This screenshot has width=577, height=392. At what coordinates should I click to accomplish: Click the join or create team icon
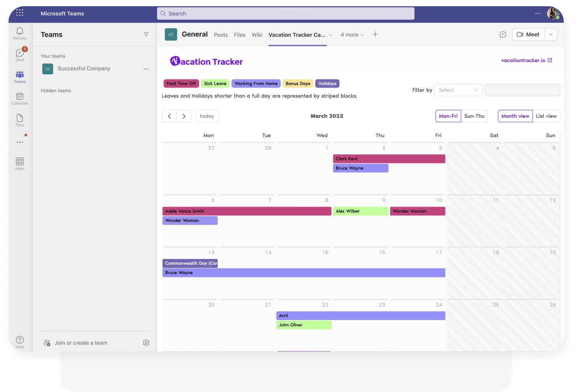47,343
